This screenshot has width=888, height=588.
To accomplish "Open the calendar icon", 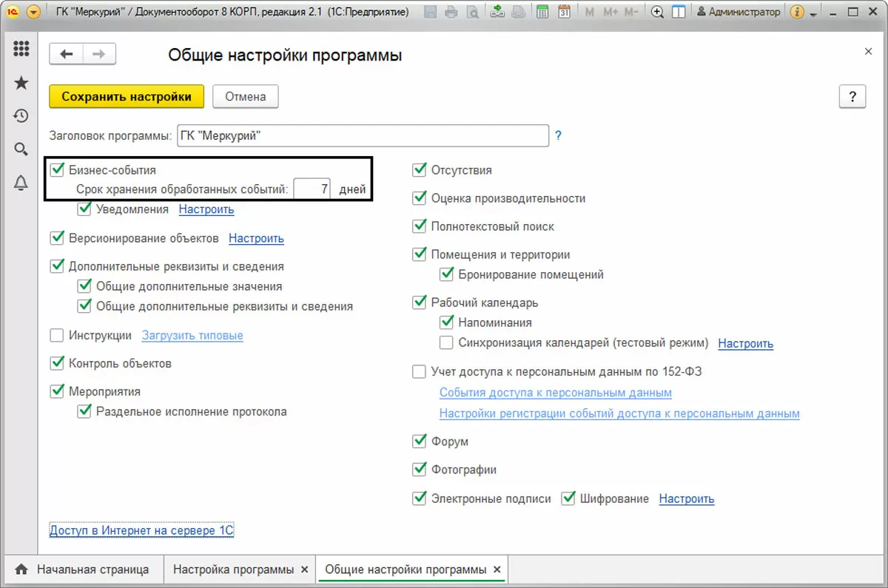I will (564, 13).
